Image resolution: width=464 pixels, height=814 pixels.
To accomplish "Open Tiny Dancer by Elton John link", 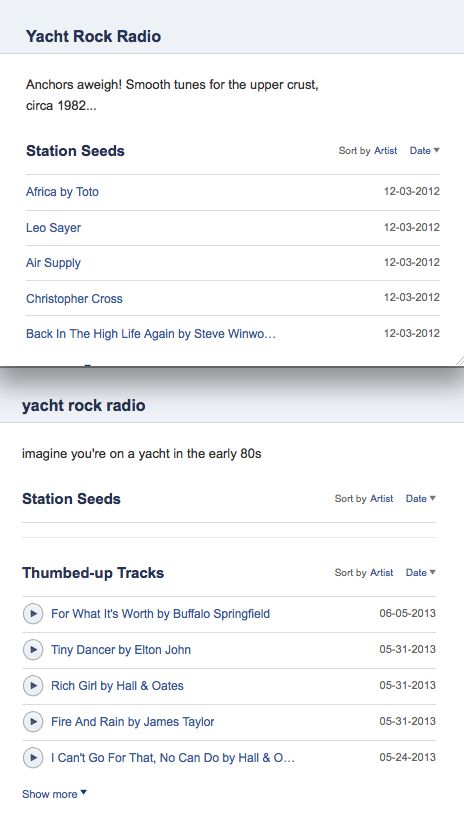I will [121, 649].
